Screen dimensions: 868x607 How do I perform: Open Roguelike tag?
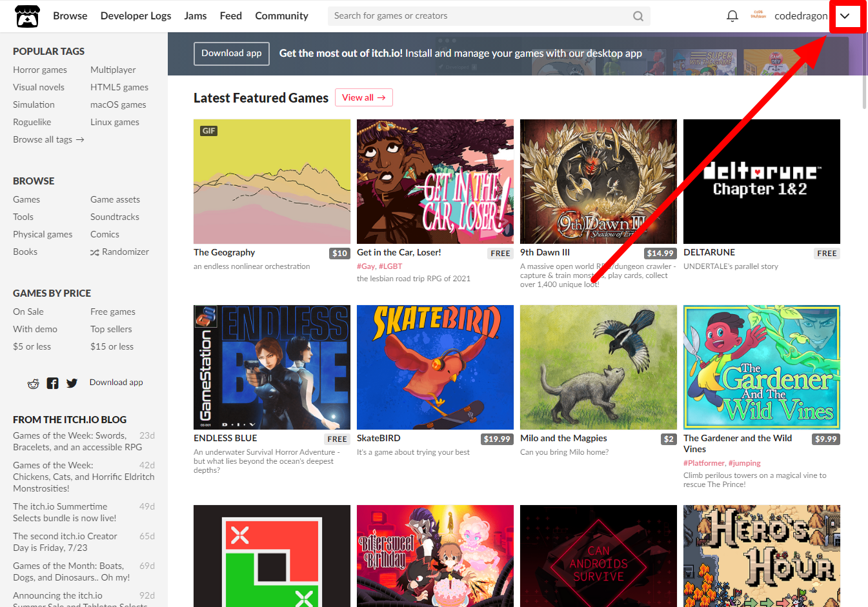[x=32, y=122]
